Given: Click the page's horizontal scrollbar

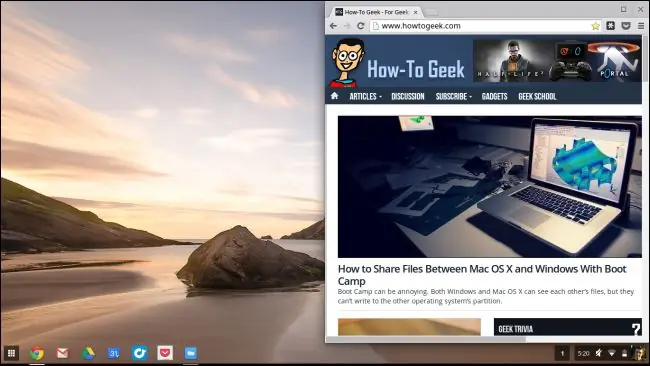Looking at the screenshot, I should (426, 339).
